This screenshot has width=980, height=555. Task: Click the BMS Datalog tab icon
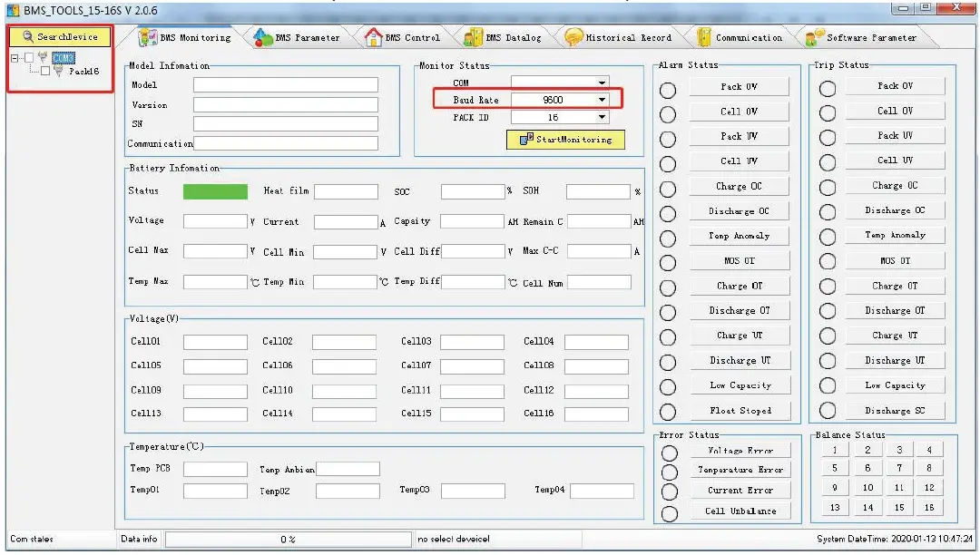473,37
